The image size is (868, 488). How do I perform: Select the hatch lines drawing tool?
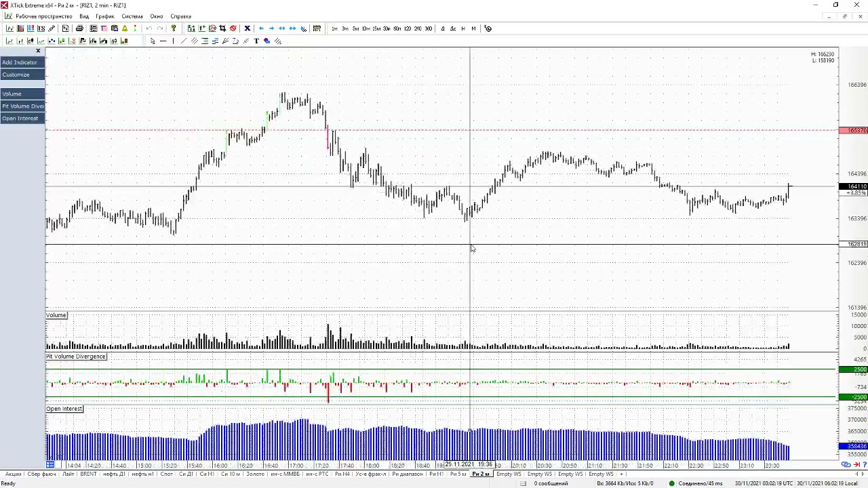(278, 41)
